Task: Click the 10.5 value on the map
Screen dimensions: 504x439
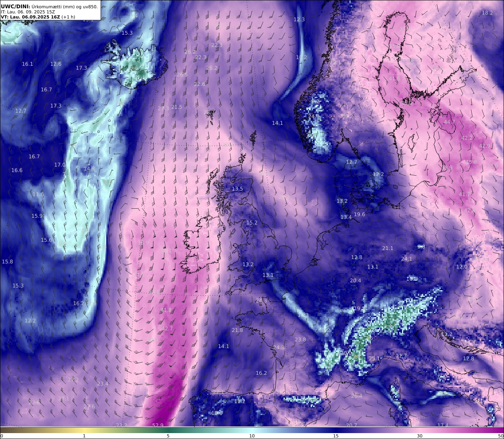Action: [412, 279]
